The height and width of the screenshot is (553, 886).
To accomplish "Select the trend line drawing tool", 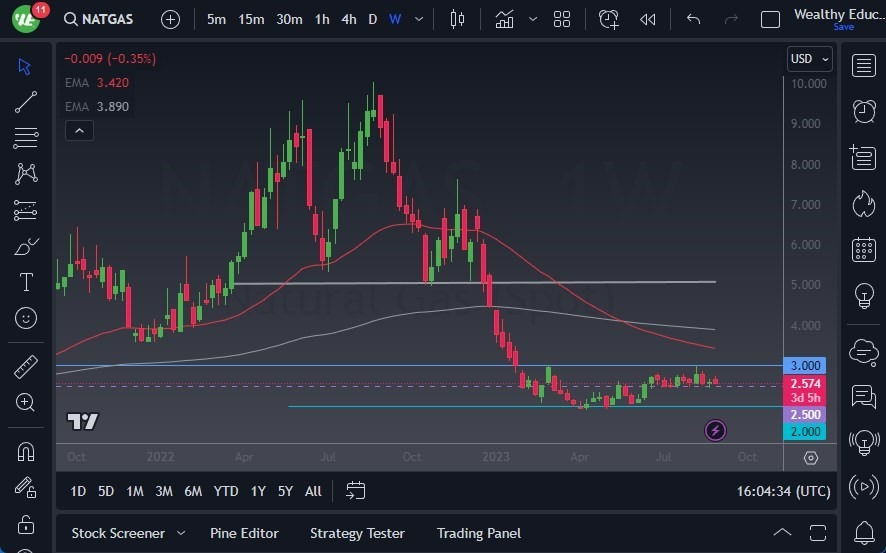I will point(26,102).
